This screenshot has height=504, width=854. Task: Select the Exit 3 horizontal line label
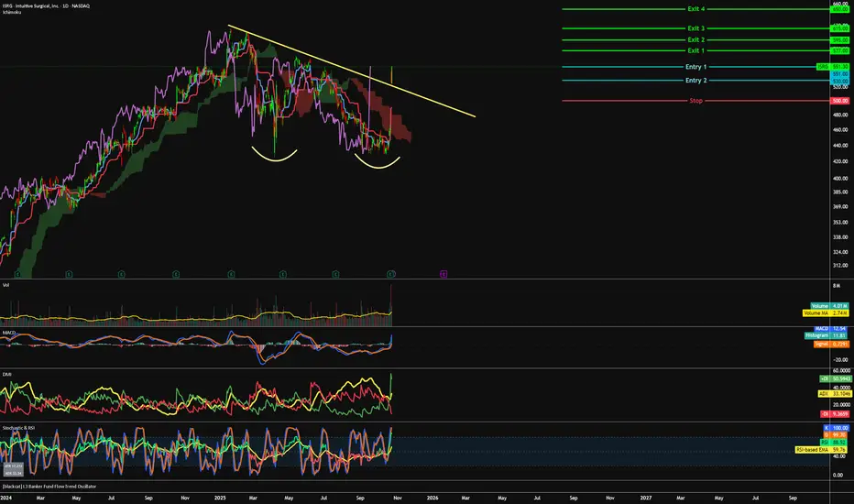[x=695, y=28]
